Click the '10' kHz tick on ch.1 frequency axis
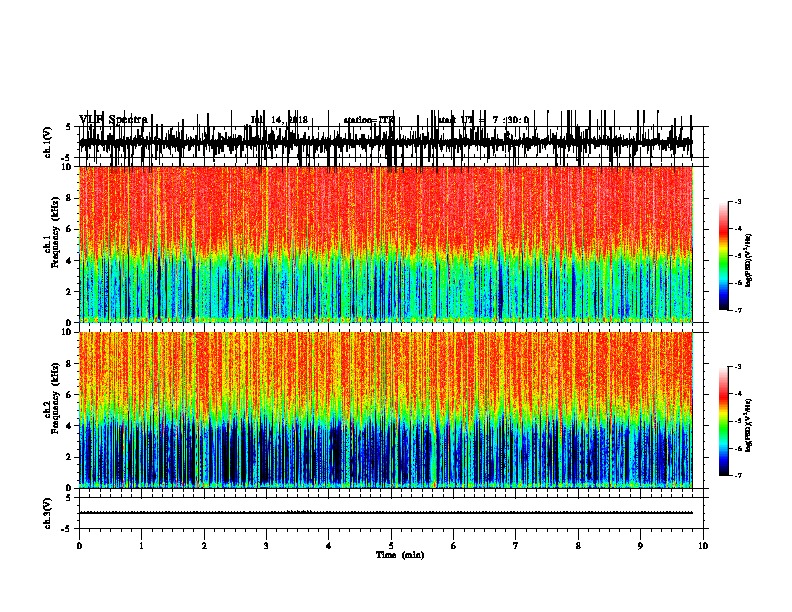Screen dimensions: 792x612 coord(68,167)
